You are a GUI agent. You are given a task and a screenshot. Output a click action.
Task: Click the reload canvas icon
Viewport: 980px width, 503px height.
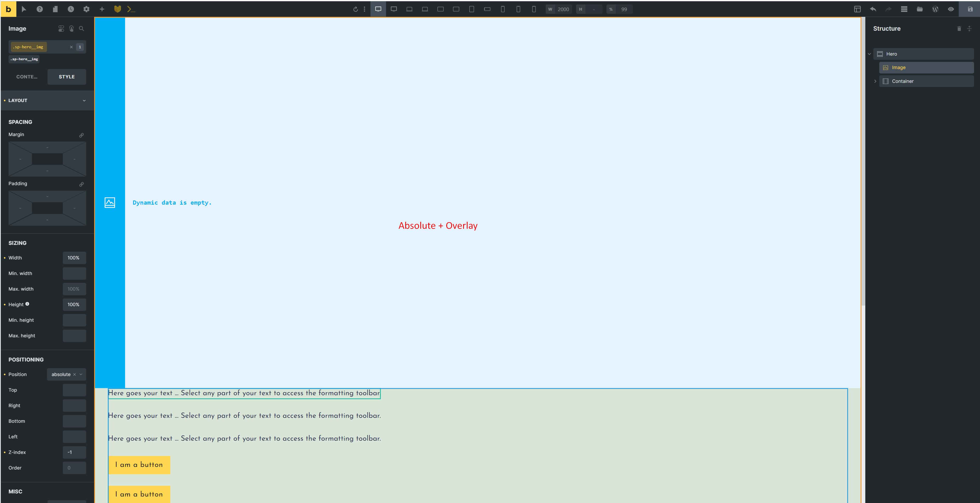(355, 9)
